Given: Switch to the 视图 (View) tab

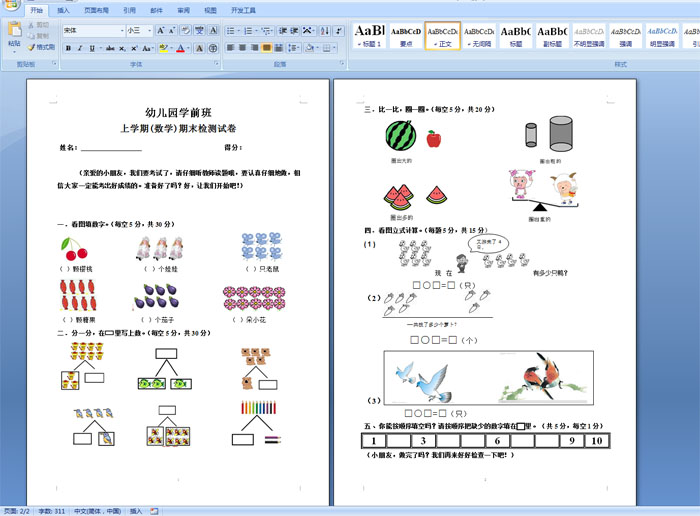Looking at the screenshot, I should click(x=210, y=10).
